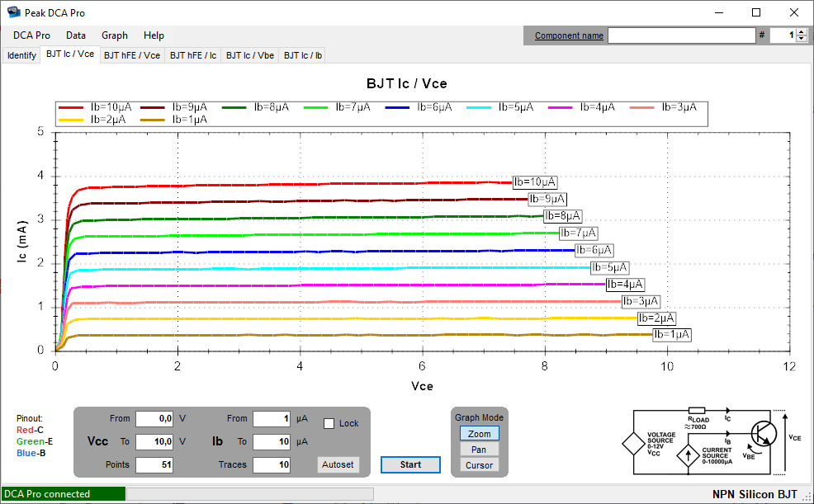Click the Ib=4µA magenta legend swatch

click(561, 107)
